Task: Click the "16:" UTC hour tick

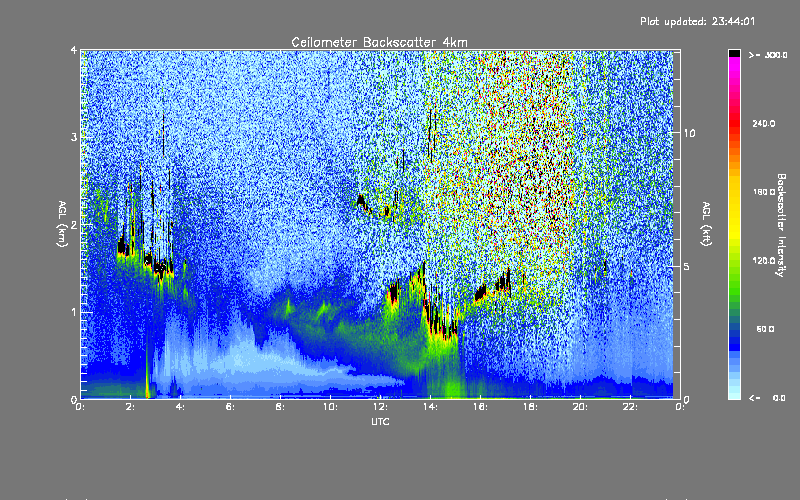Action: [x=480, y=407]
